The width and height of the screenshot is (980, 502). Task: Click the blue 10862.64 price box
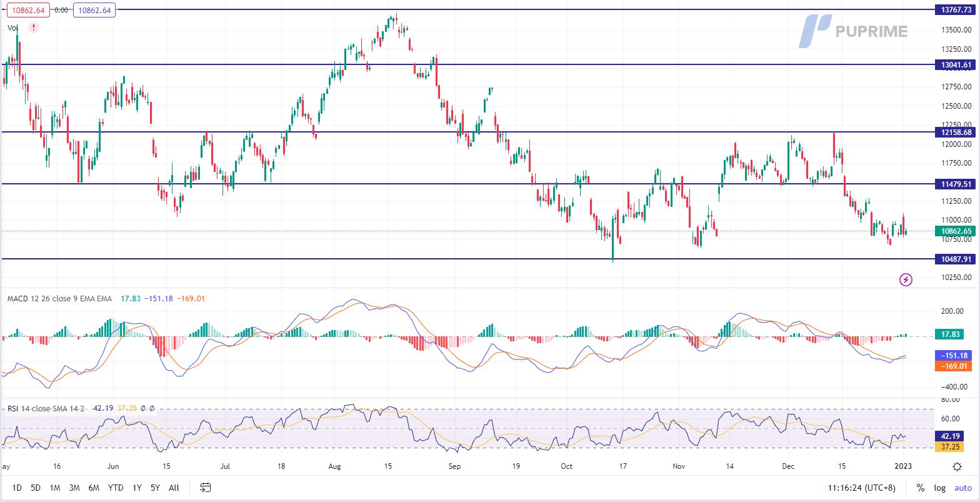click(x=94, y=10)
